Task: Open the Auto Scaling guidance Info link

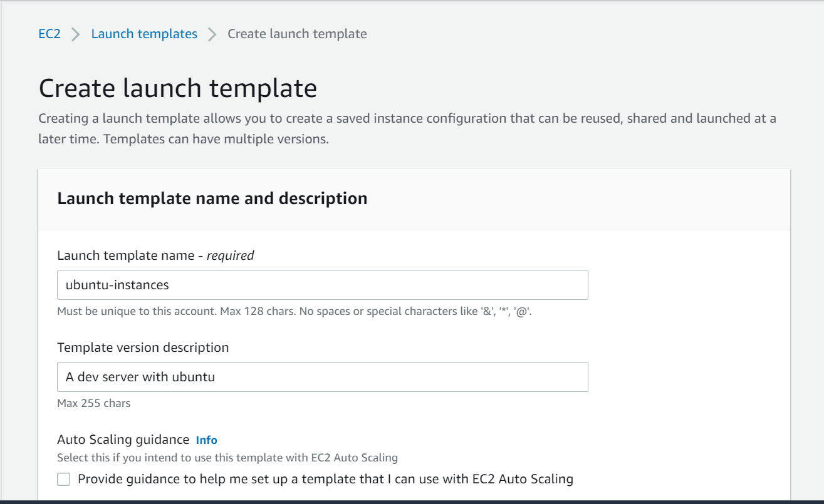Action: pos(207,440)
